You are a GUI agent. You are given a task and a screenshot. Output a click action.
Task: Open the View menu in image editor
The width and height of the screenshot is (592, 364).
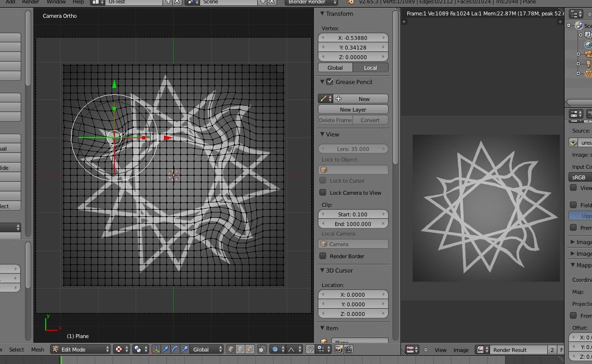441,350
